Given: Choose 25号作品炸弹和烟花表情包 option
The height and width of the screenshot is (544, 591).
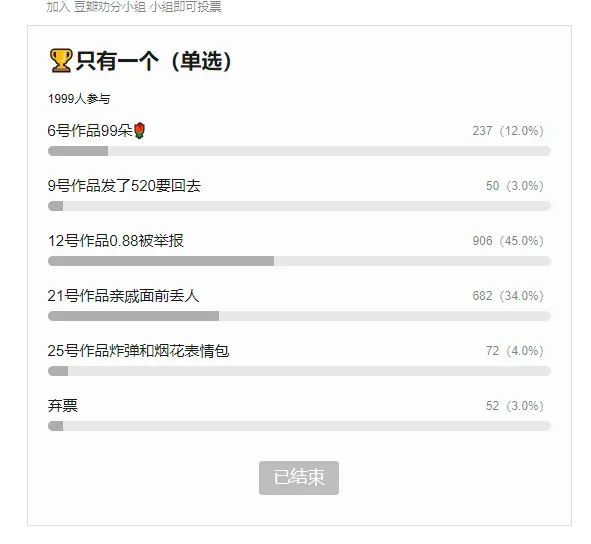Looking at the screenshot, I should [x=138, y=351].
